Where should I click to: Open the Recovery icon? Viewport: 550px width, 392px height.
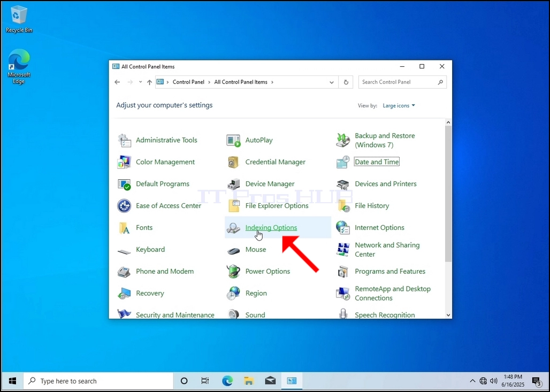pyautogui.click(x=124, y=294)
